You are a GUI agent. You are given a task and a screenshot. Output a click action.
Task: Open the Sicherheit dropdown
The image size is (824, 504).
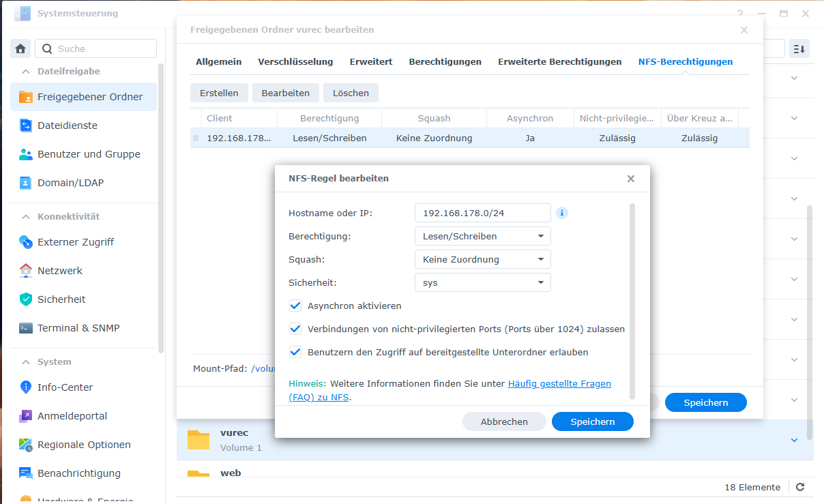(x=482, y=283)
